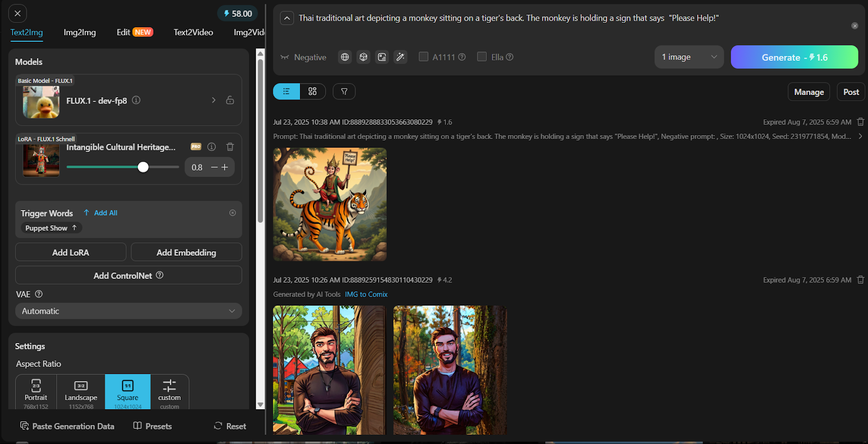868x444 pixels.
Task: Click the magic wand prompt enhance icon
Action: pyautogui.click(x=400, y=57)
